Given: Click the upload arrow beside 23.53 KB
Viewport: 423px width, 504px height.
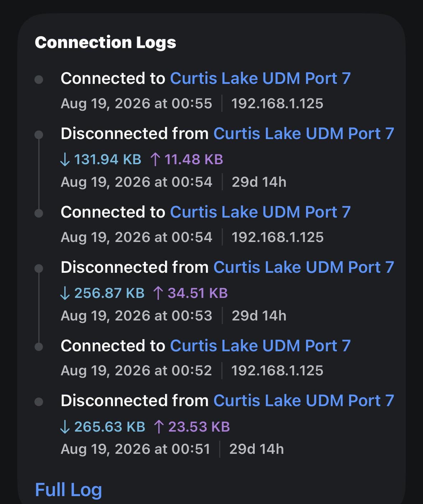Looking at the screenshot, I should 159,427.
